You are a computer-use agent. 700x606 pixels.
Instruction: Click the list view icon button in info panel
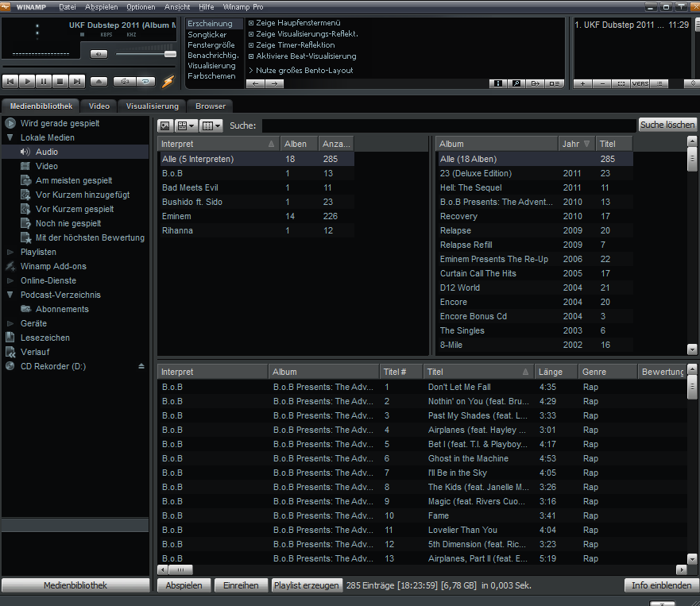point(555,83)
